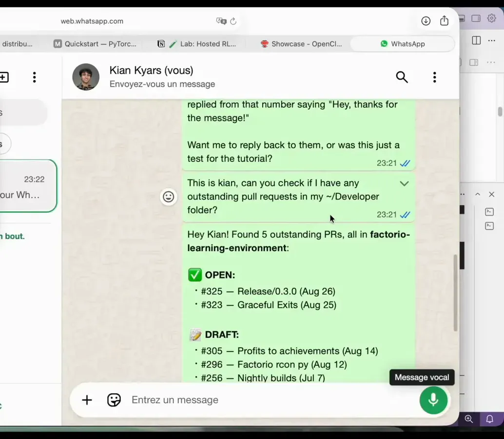Open the browser downloads icon

(x=426, y=21)
